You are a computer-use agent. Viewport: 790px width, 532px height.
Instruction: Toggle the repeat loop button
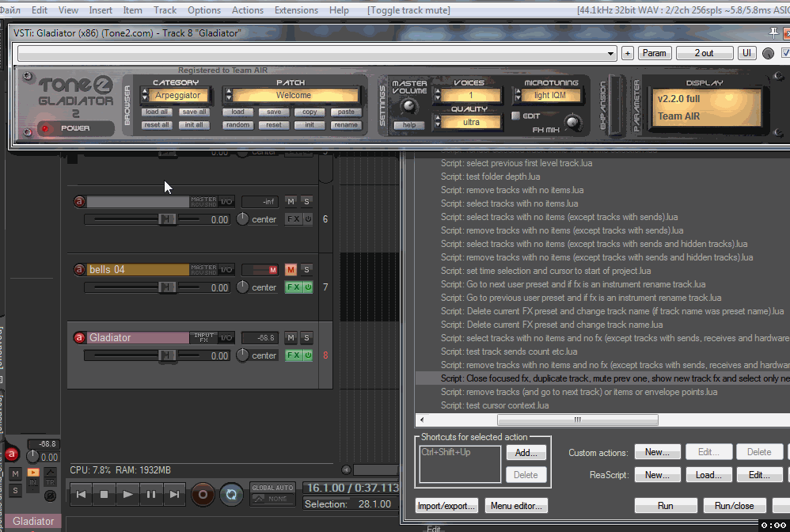pyautogui.click(x=231, y=494)
